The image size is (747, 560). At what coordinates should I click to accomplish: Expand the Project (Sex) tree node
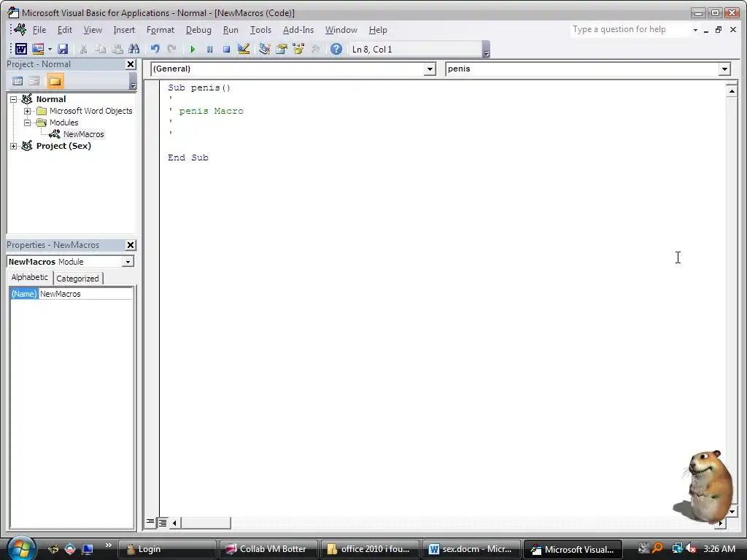pos(13,146)
